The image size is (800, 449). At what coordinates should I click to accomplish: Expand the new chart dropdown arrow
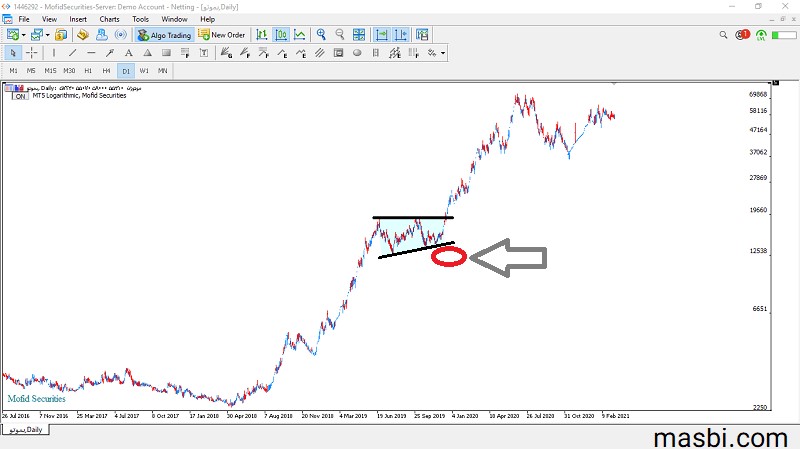click(x=24, y=35)
